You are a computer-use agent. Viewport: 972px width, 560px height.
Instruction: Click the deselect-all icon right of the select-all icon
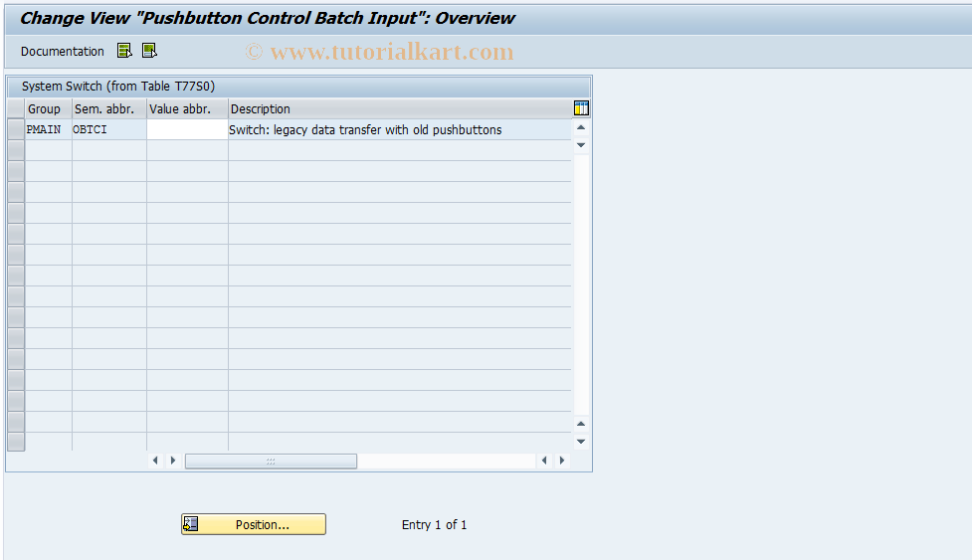149,51
